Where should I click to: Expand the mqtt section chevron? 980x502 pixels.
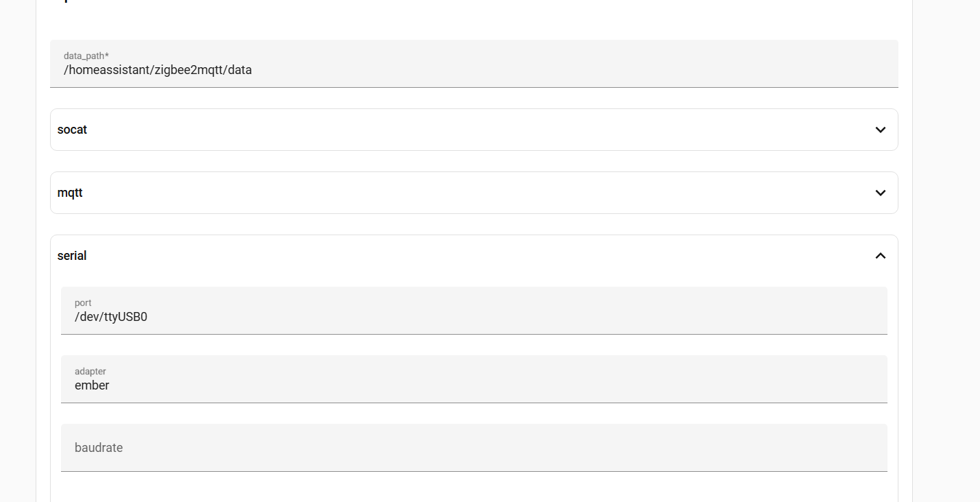coord(881,193)
